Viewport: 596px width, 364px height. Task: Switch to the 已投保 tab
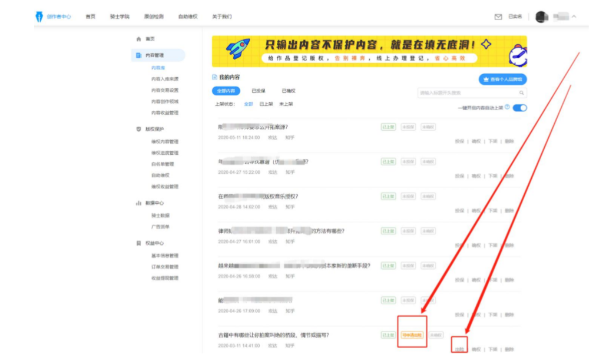258,91
